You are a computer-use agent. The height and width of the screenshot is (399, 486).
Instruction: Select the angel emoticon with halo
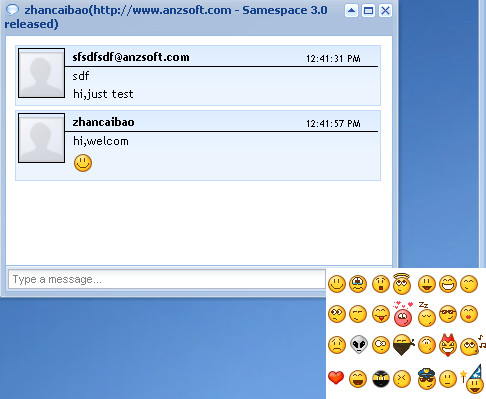(402, 283)
